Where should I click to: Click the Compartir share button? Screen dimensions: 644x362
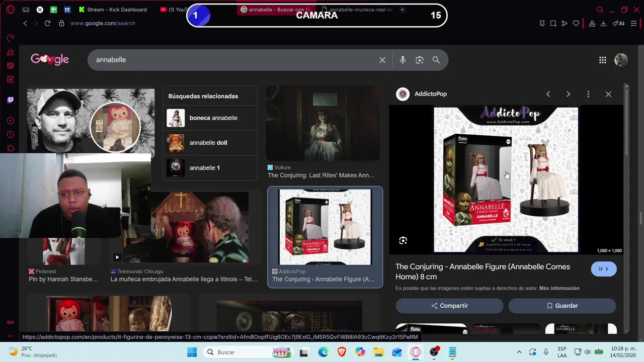click(x=449, y=306)
